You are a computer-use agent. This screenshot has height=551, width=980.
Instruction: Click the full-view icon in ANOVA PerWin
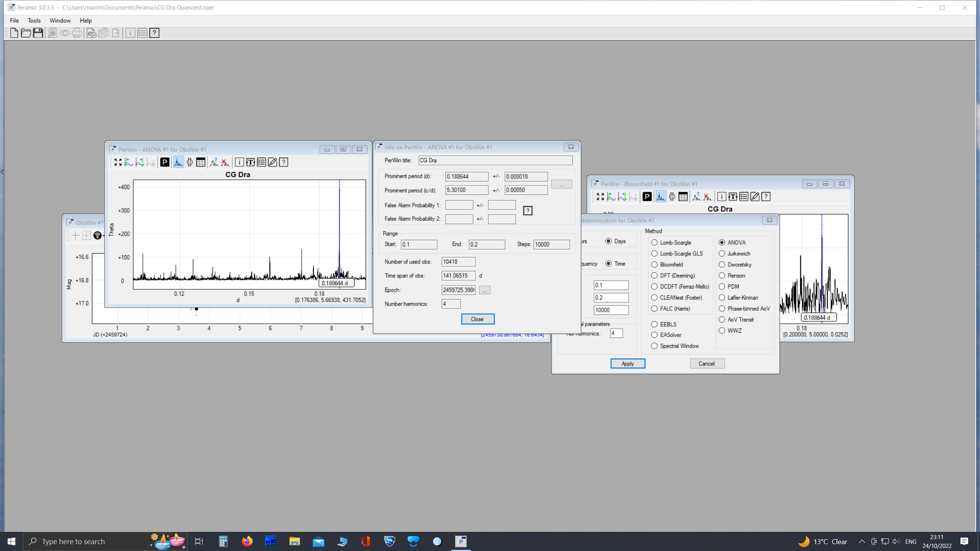pyautogui.click(x=118, y=162)
